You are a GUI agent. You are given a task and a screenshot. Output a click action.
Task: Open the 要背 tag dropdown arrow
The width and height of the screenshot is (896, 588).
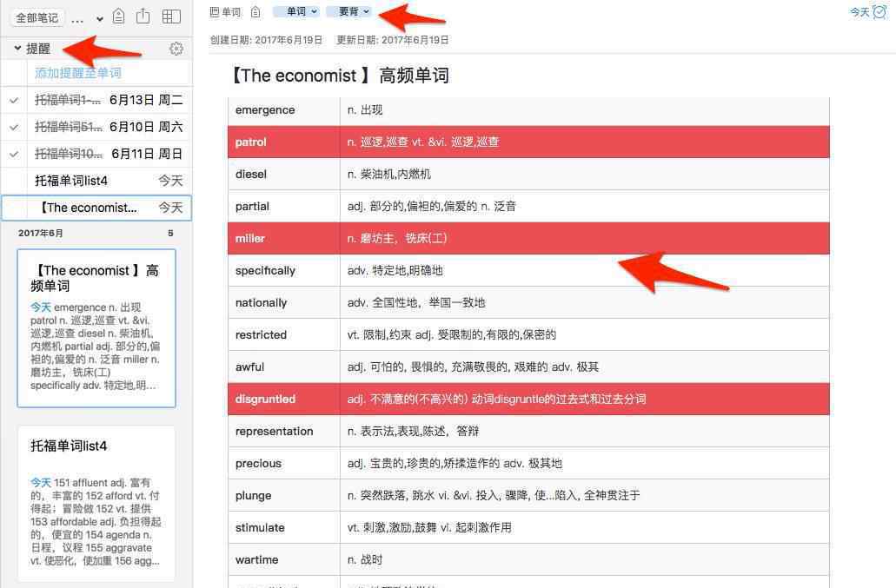click(367, 12)
